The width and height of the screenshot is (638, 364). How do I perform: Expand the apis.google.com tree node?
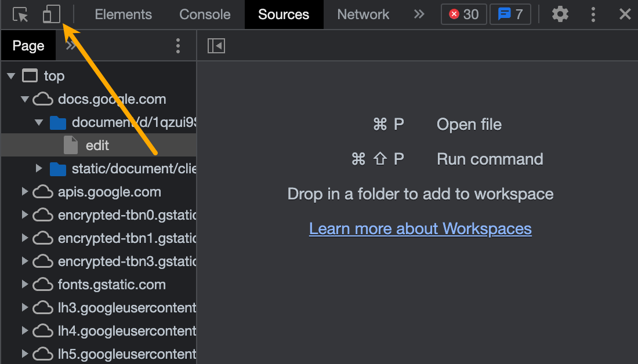pyautogui.click(x=24, y=191)
